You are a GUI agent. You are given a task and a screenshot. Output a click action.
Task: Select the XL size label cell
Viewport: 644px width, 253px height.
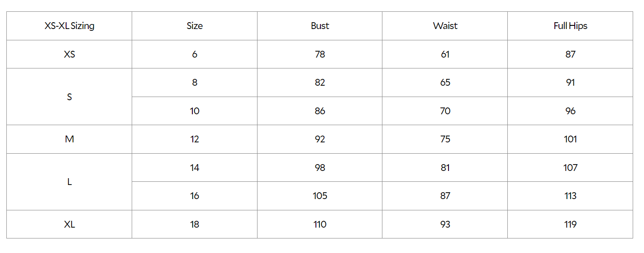(x=69, y=224)
